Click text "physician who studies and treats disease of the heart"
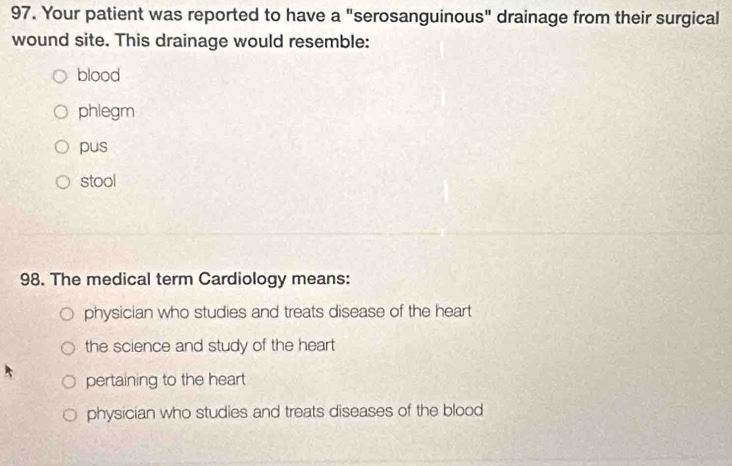This screenshot has height=466, width=732. [x=277, y=312]
